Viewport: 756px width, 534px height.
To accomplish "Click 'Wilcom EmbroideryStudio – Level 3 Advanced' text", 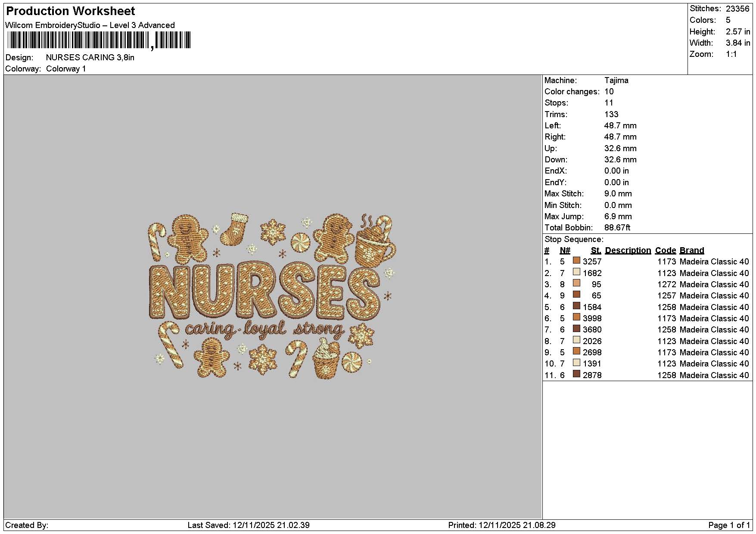I will point(90,25).
